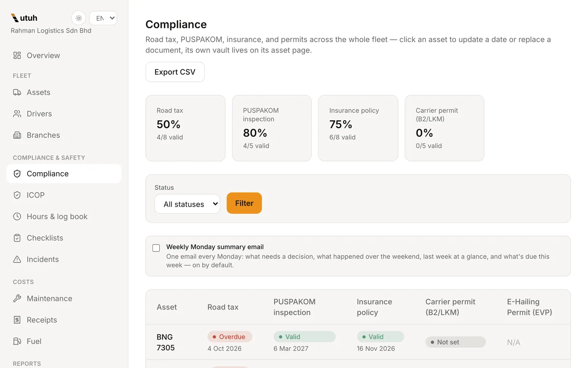Go to the Drivers menu item

(x=64, y=114)
